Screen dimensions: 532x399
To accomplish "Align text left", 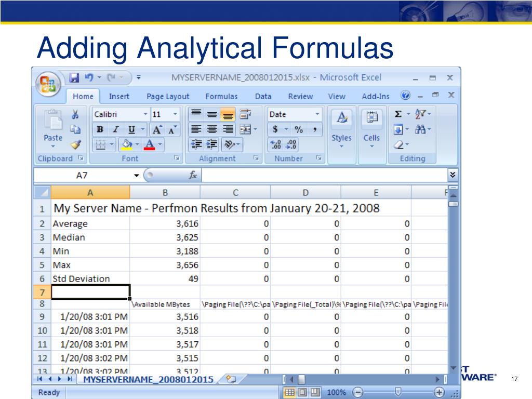I will pyautogui.click(x=196, y=129).
